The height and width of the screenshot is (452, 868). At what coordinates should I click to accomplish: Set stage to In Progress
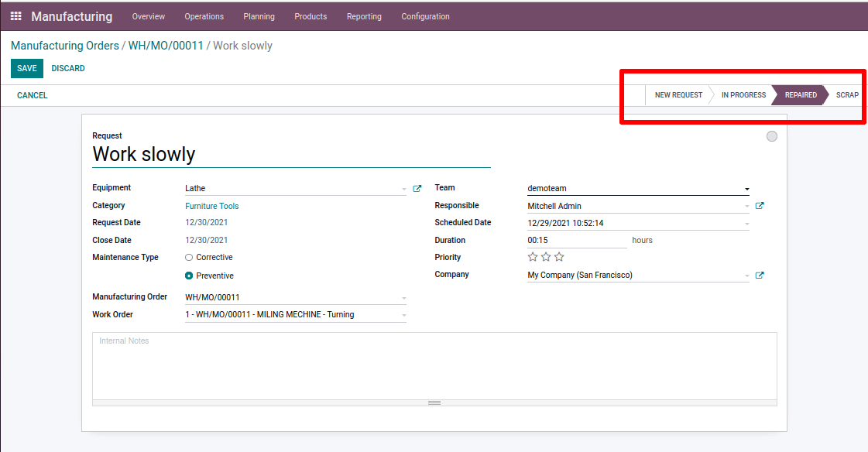pos(743,95)
